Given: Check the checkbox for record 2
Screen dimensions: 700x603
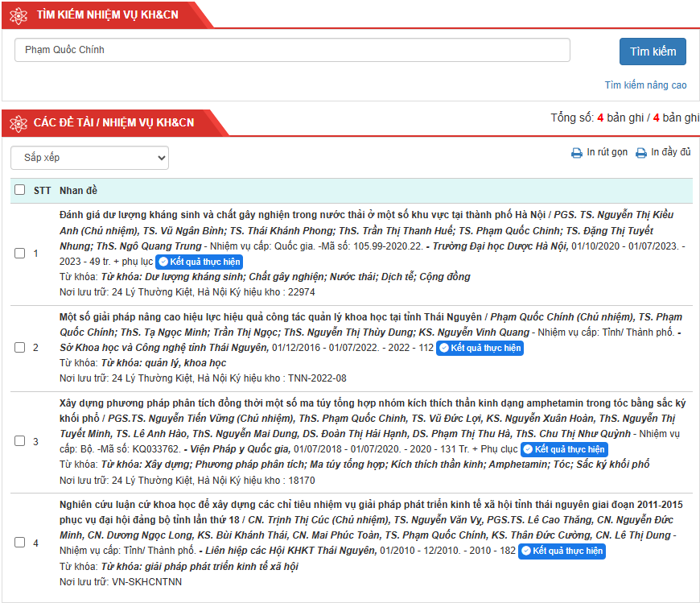Looking at the screenshot, I should point(19,348).
